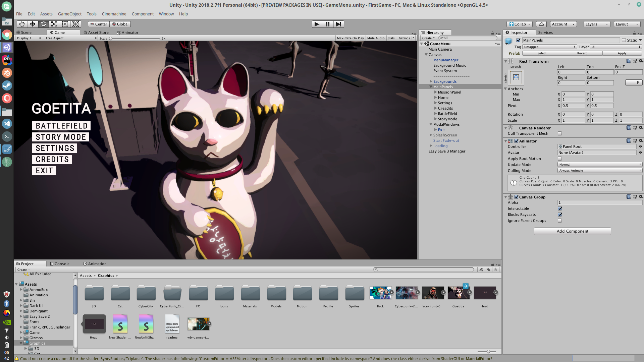Click the Step frame button
Screen dimensions: 644x362
coord(339,24)
